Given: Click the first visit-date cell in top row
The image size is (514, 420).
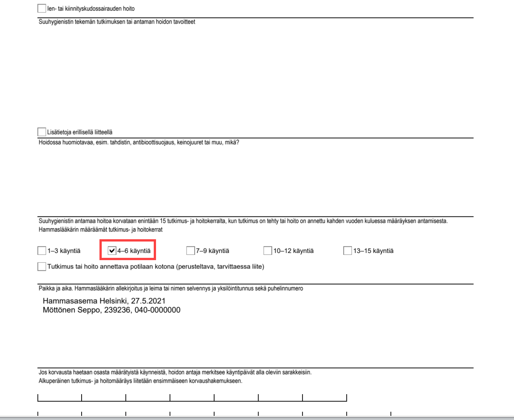Looking at the screenshot, I should click(x=60, y=396).
